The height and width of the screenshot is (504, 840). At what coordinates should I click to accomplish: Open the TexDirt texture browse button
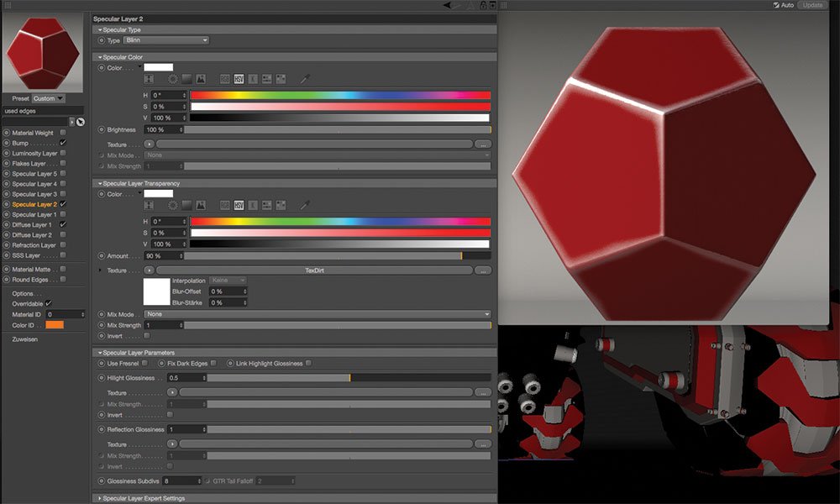483,271
